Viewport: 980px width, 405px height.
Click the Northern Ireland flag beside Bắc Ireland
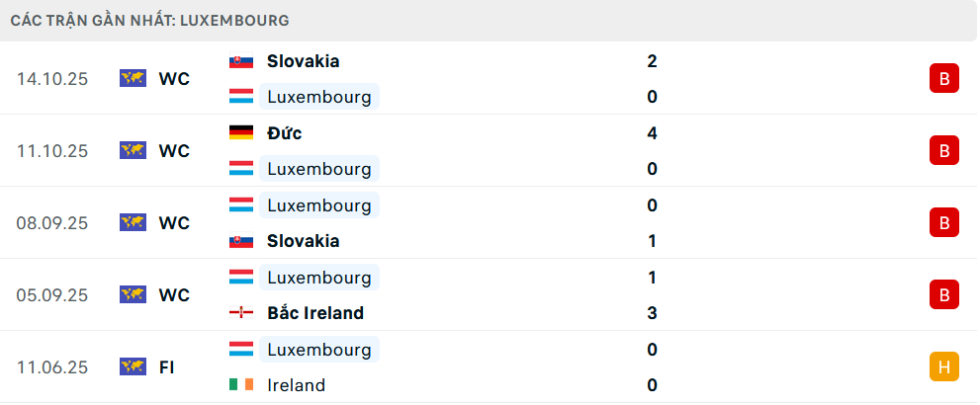(240, 313)
